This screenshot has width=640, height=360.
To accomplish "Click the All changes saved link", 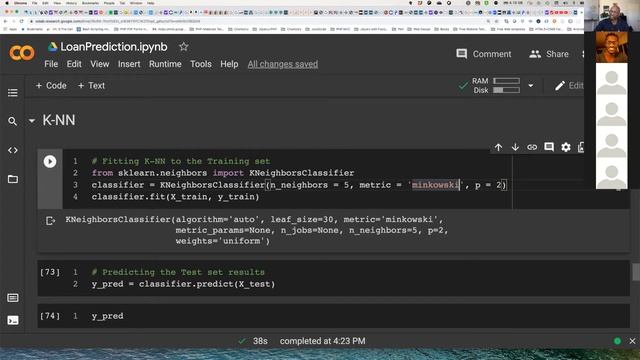I will (x=282, y=64).
